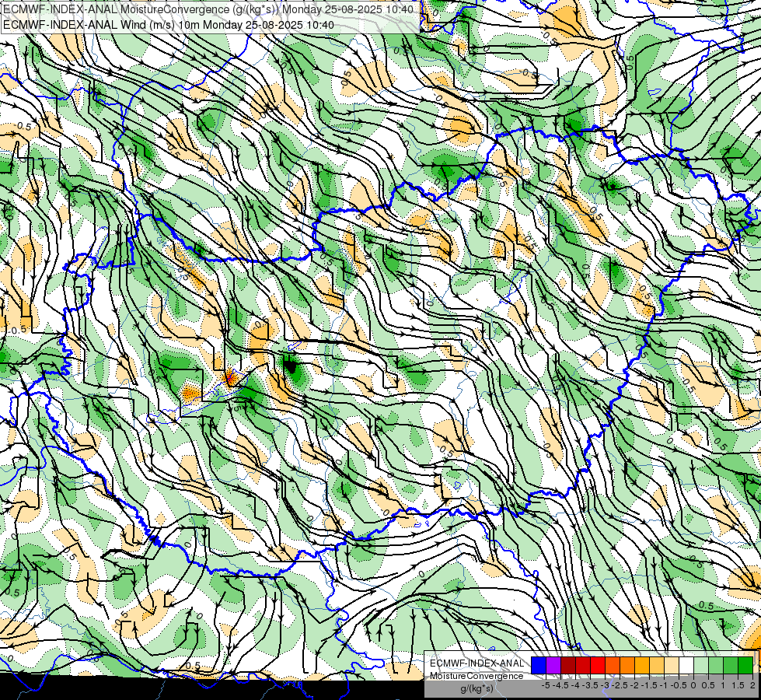Click the white legend swatch (-0.5 to 0)
This screenshot has height=700, width=761.
click(x=686, y=665)
